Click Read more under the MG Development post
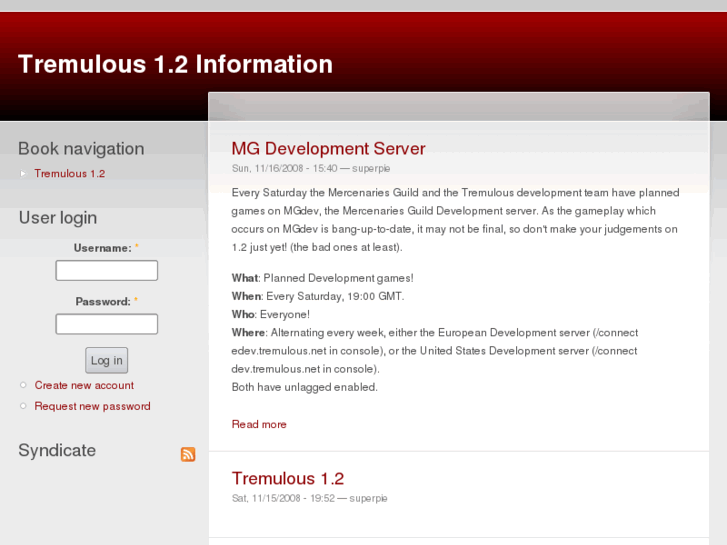 [259, 425]
